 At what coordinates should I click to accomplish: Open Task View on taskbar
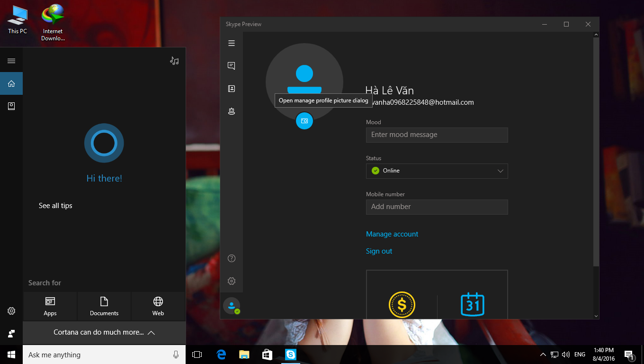pos(197,355)
